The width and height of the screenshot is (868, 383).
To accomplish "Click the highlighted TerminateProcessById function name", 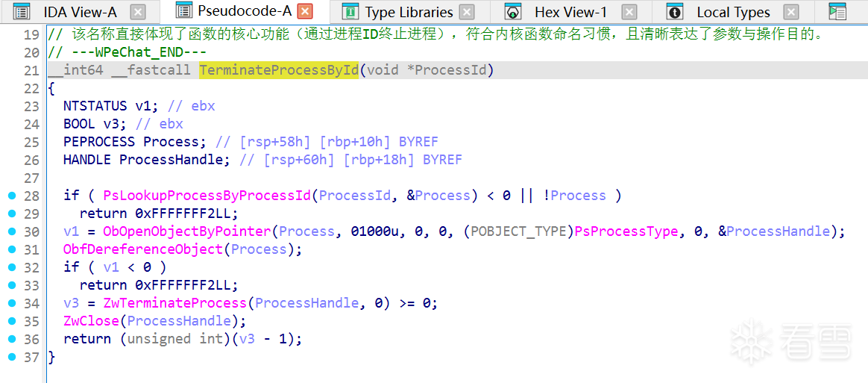I will (x=279, y=70).
